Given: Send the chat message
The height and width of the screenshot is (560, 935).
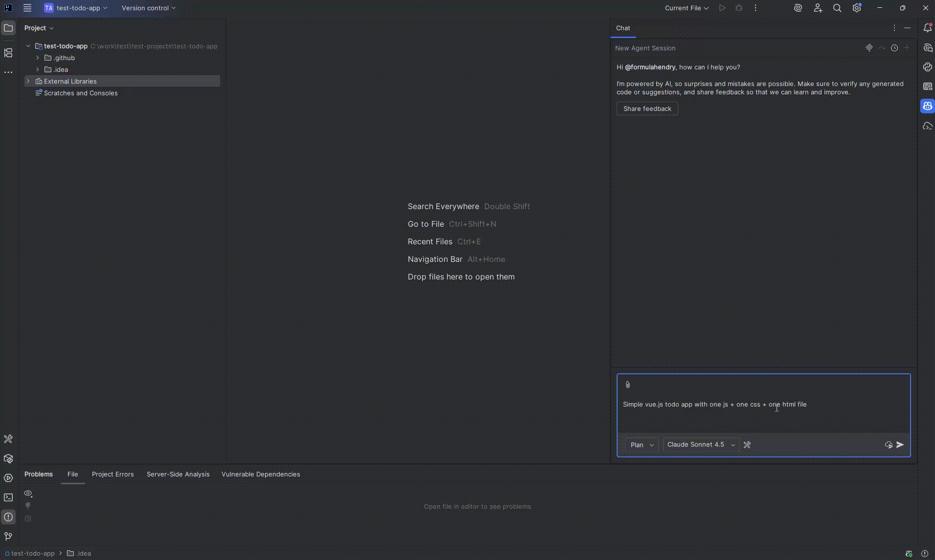Looking at the screenshot, I should [900, 445].
